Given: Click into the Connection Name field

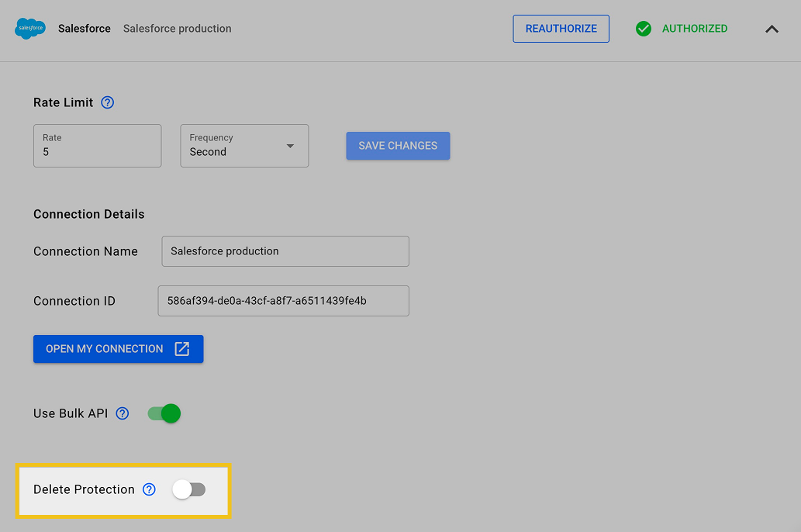Looking at the screenshot, I should point(285,251).
